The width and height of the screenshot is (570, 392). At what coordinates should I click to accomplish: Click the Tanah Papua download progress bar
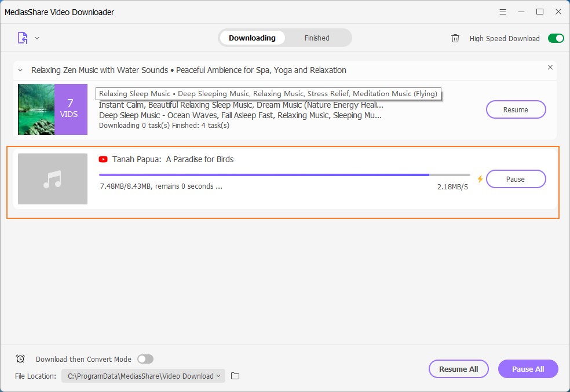[284, 174]
